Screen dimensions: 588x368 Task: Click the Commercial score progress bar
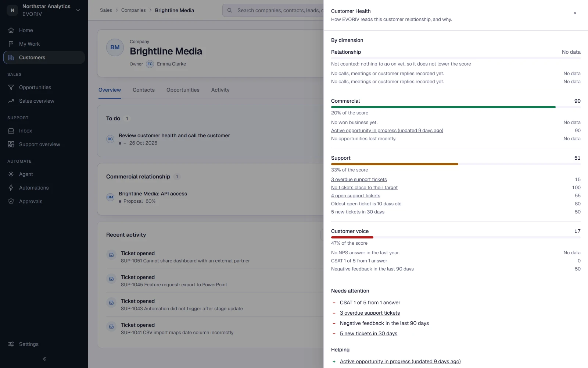[456, 107]
